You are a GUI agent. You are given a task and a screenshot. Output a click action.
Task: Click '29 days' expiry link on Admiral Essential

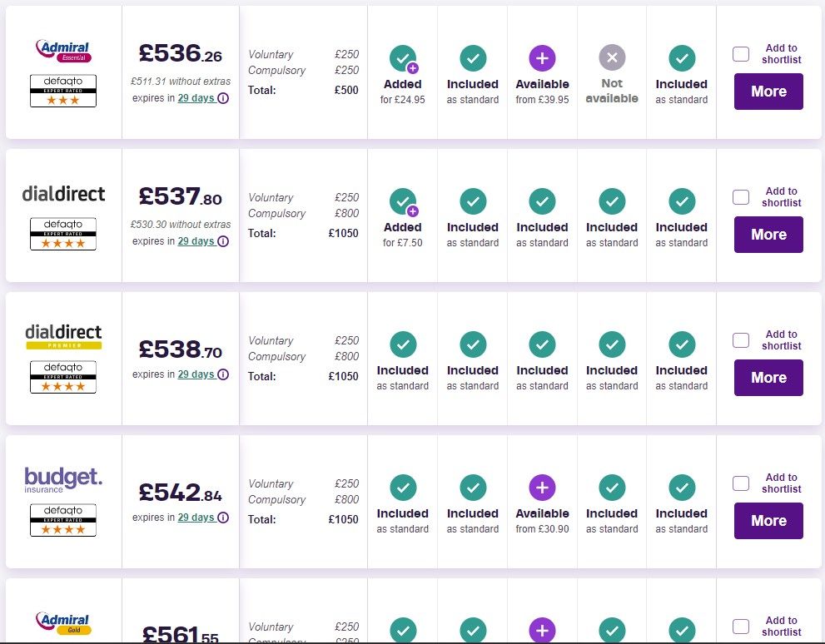[196, 98]
